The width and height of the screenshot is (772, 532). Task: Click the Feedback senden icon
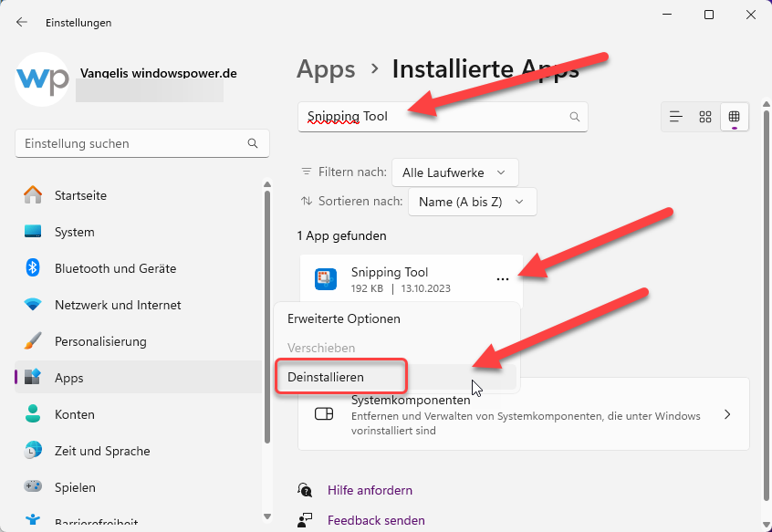[305, 520]
